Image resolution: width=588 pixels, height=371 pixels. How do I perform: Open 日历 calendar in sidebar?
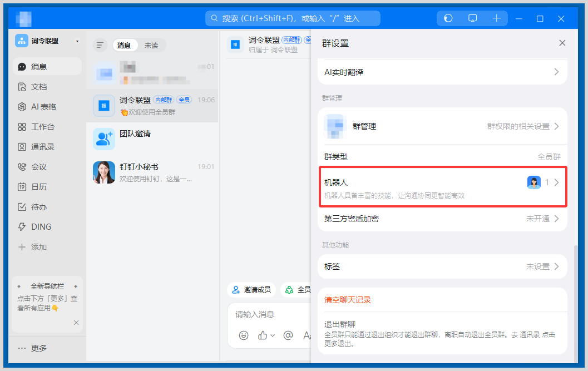[39, 187]
